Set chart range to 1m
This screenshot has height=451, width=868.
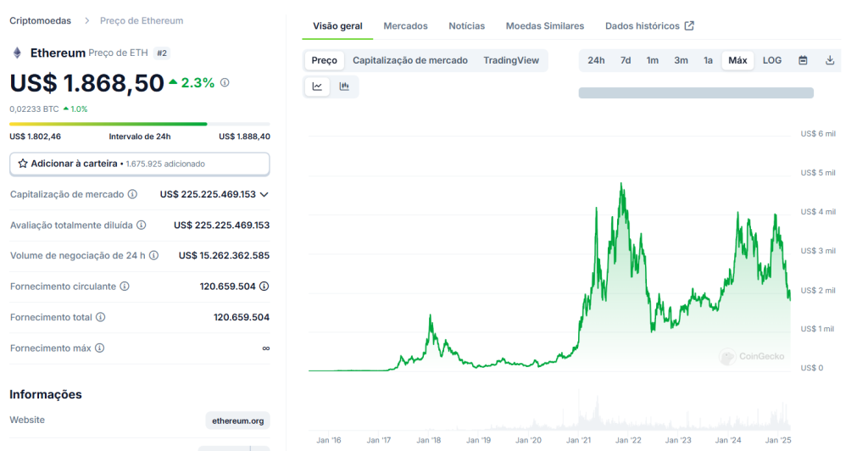[x=653, y=60]
